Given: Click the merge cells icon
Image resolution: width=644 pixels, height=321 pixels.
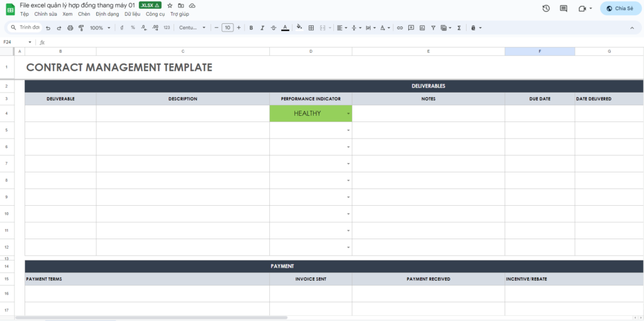Looking at the screenshot, I should tap(323, 28).
